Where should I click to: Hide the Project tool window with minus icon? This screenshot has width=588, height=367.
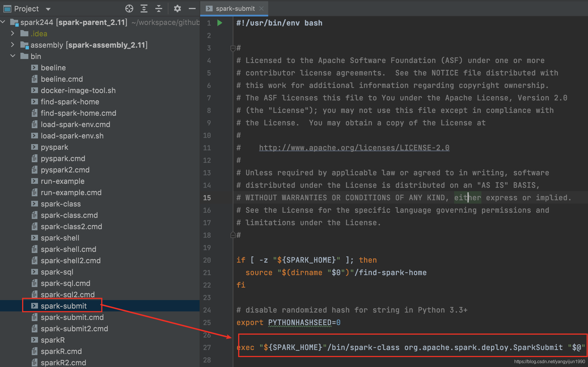(192, 9)
